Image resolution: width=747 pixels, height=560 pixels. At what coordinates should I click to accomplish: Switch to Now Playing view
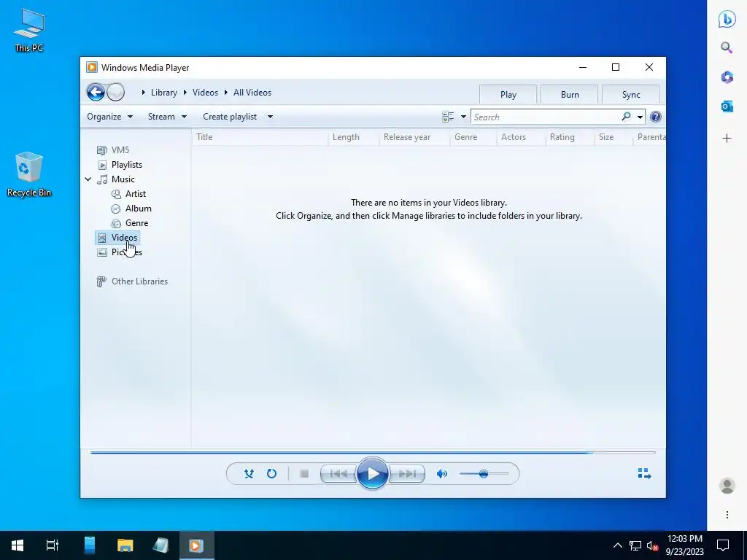[644, 473]
